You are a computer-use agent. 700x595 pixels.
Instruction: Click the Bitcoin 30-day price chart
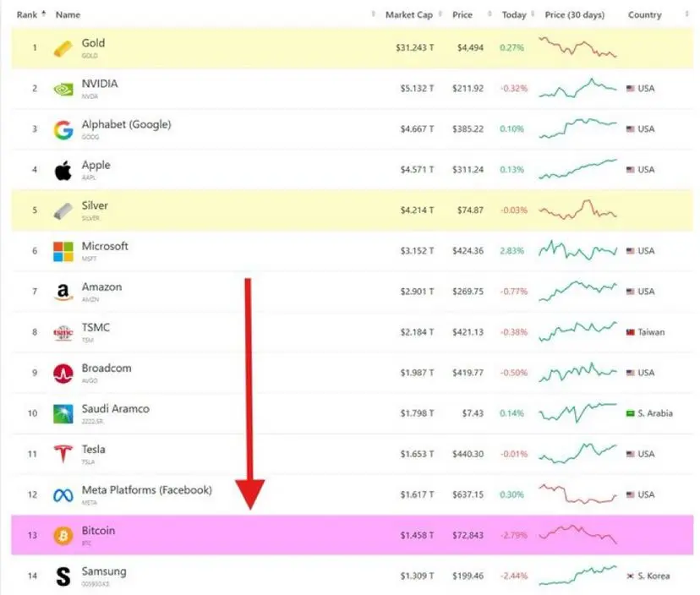[577, 534]
